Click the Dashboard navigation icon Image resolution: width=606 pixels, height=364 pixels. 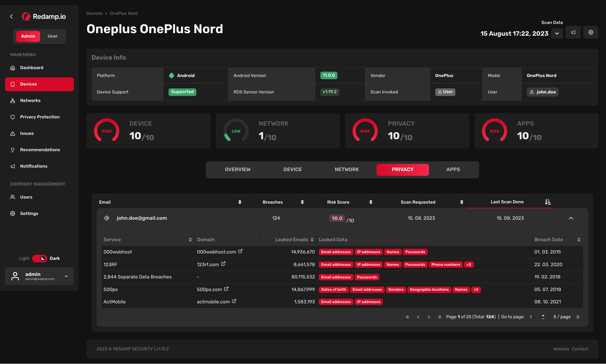coord(13,68)
